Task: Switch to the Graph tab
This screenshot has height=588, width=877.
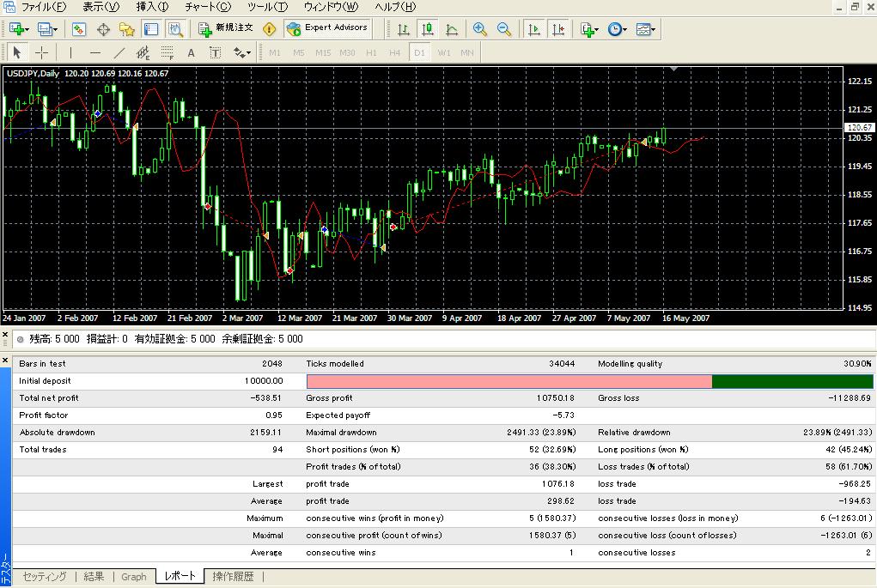Action: (x=134, y=576)
